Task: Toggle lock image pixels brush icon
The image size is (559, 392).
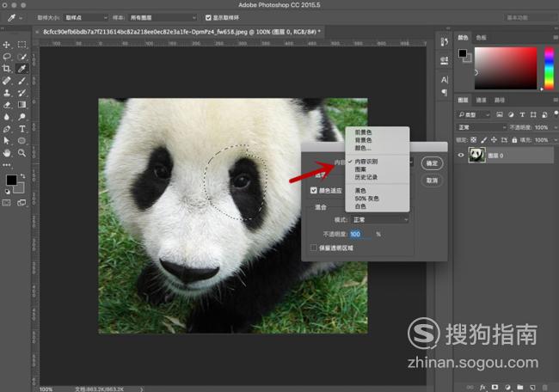Action: (484, 140)
